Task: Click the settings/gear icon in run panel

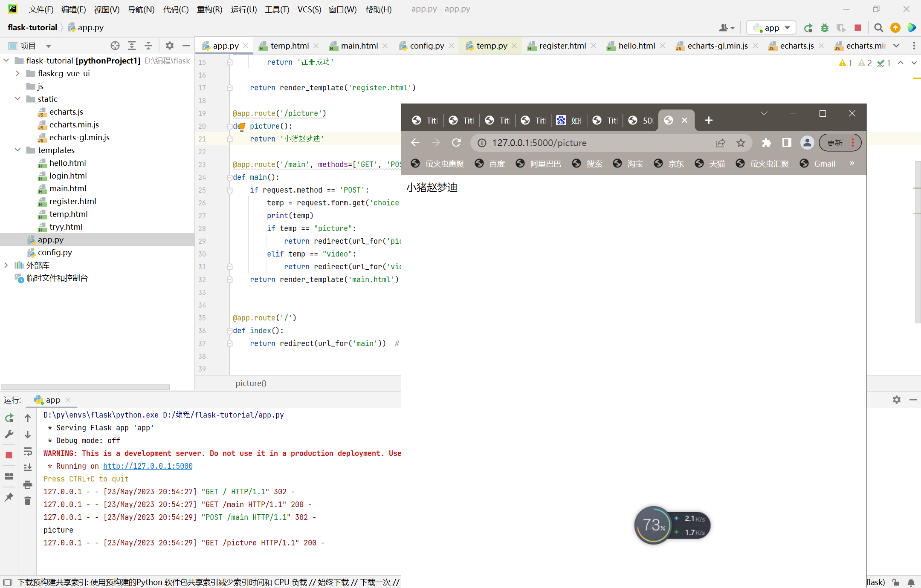Action: 897,399
